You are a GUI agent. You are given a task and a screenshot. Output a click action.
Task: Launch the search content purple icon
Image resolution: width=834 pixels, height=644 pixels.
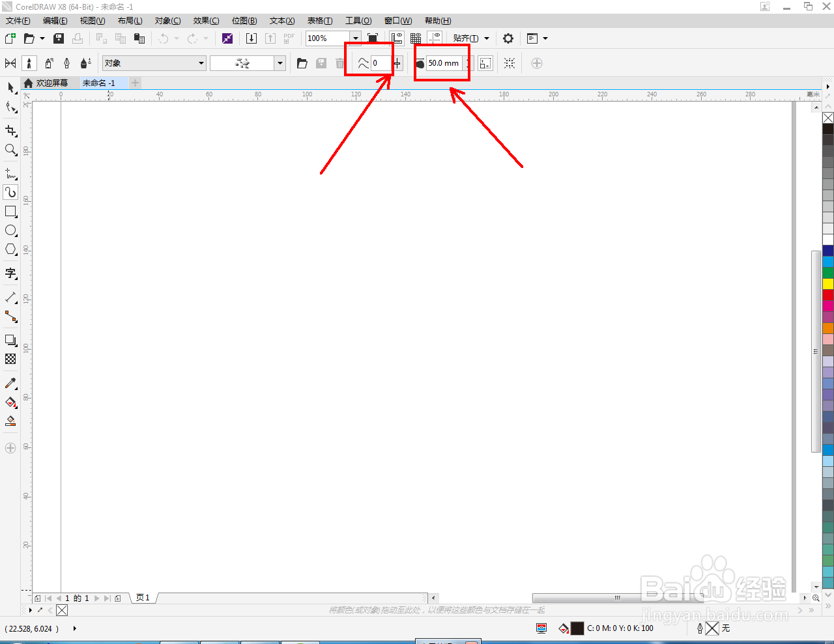click(227, 38)
